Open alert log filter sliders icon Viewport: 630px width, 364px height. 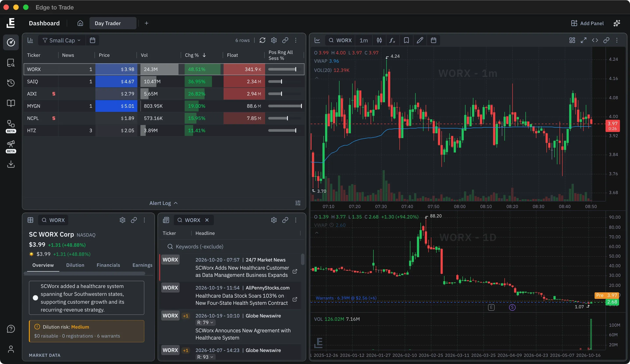coord(298,203)
